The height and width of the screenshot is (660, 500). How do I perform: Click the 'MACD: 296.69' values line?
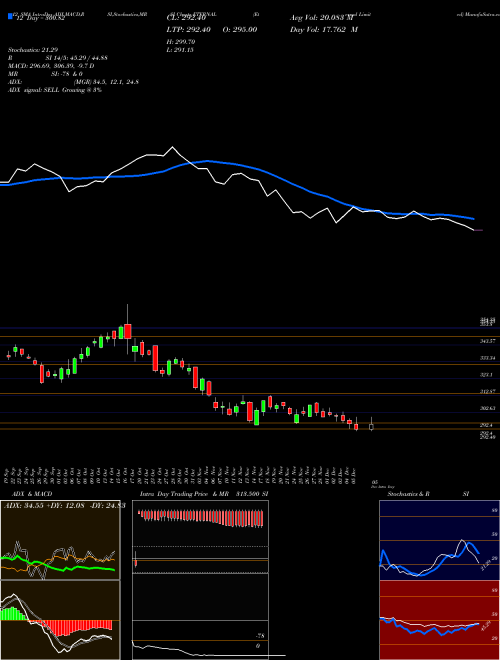51,66
